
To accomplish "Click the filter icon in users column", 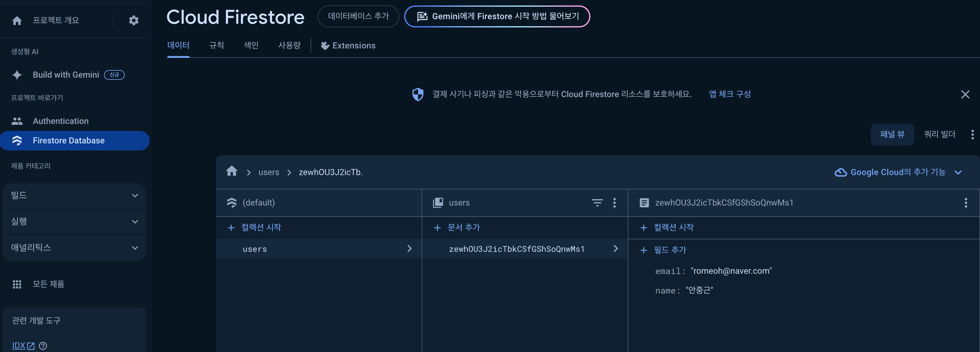I will pyautogui.click(x=597, y=203).
